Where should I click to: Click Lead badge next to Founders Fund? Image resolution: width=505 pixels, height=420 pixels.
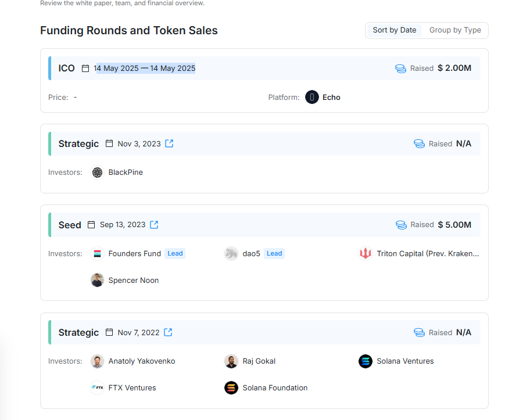[x=175, y=254]
